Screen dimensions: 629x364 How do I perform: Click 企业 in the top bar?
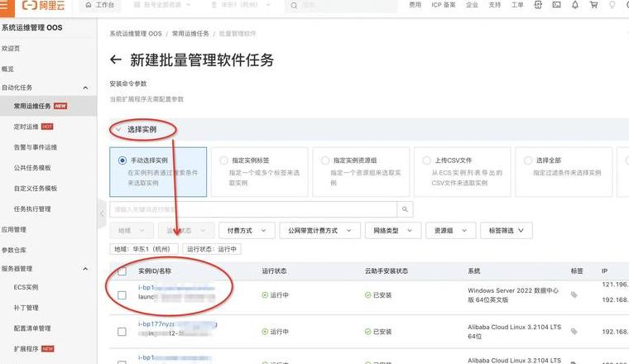point(472,5)
